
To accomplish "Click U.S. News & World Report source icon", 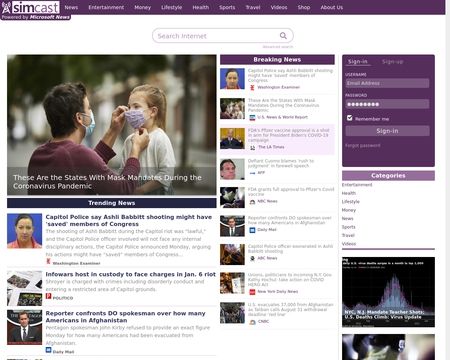I will pos(252,117).
